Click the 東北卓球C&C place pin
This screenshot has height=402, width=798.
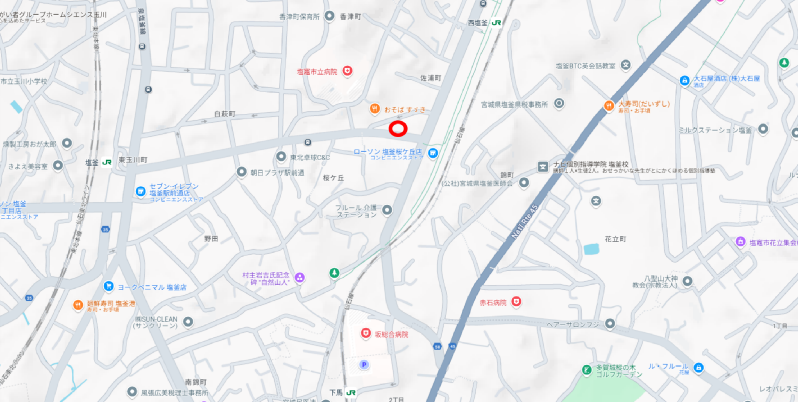click(x=281, y=156)
